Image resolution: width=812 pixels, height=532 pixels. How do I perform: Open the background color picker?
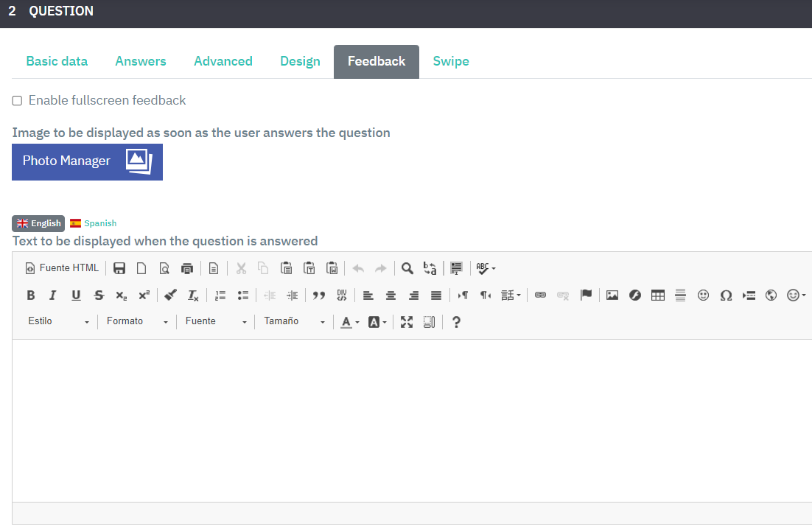(377, 322)
